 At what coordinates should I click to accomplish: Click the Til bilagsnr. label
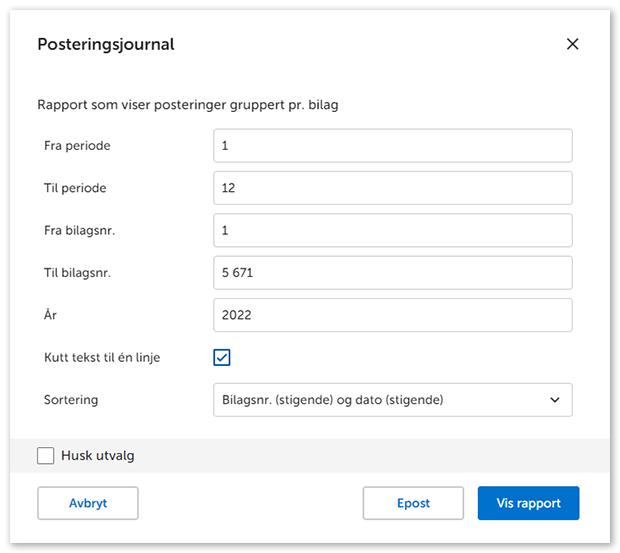pos(79,273)
